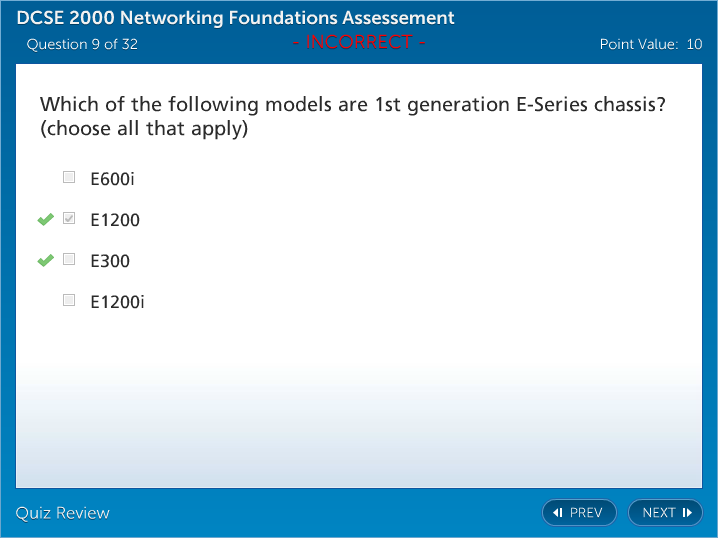Click the E1200i answer text

117,302
